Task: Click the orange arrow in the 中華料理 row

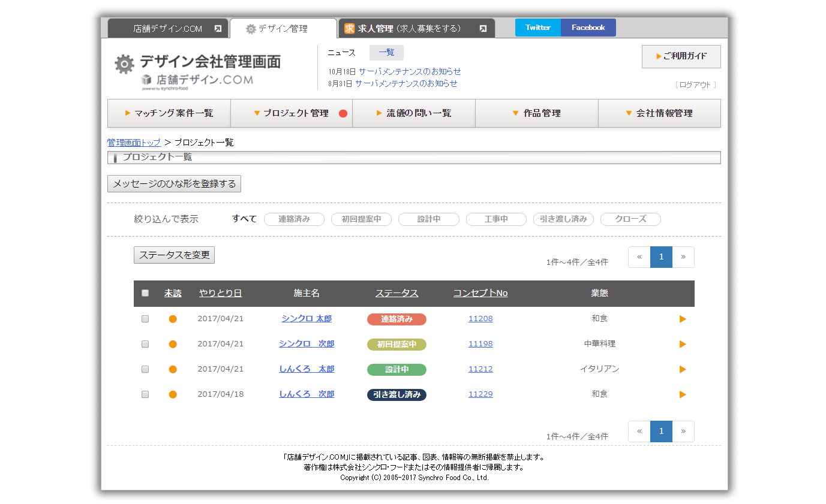Action: point(683,344)
